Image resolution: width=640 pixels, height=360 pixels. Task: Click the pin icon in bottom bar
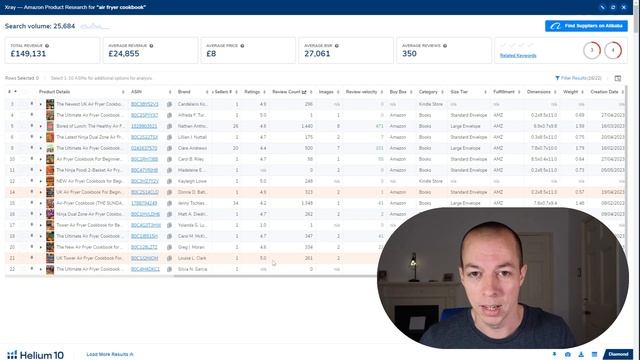(554, 354)
